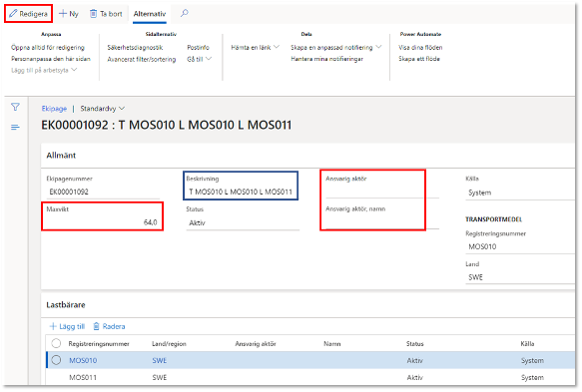Open Avancerat filter/sortering
Viewport: 582px width, 392px height.
(142, 59)
